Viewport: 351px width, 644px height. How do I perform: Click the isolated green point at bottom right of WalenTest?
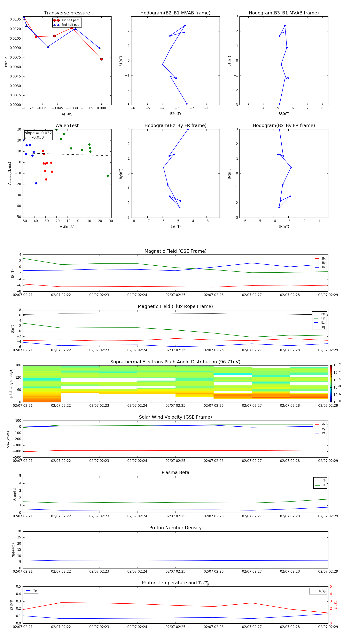(108, 176)
